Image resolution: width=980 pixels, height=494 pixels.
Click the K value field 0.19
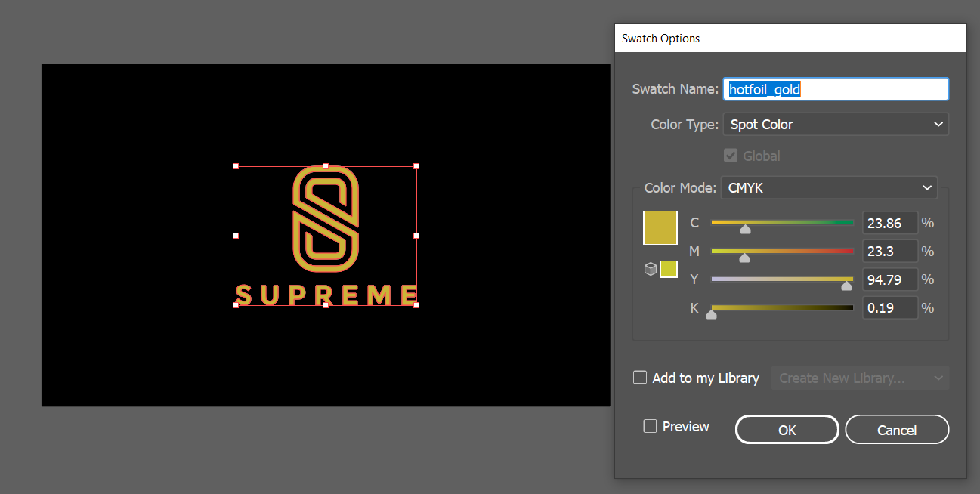tap(890, 308)
